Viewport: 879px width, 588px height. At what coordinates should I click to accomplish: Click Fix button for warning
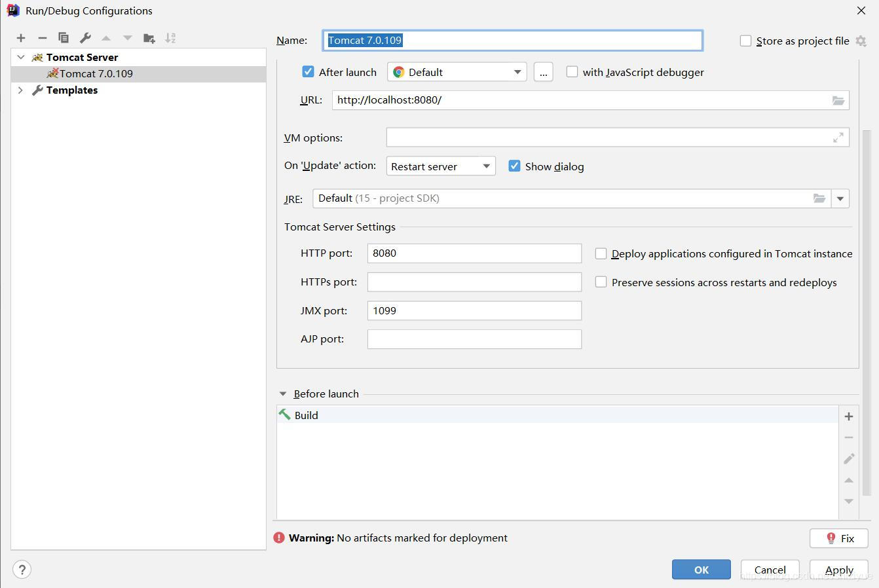point(839,538)
